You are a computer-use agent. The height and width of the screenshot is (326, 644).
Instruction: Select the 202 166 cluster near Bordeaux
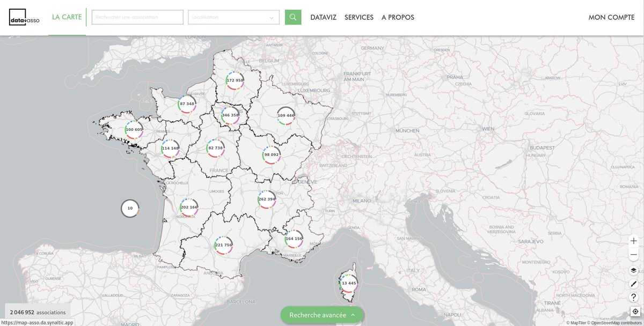coord(189,208)
